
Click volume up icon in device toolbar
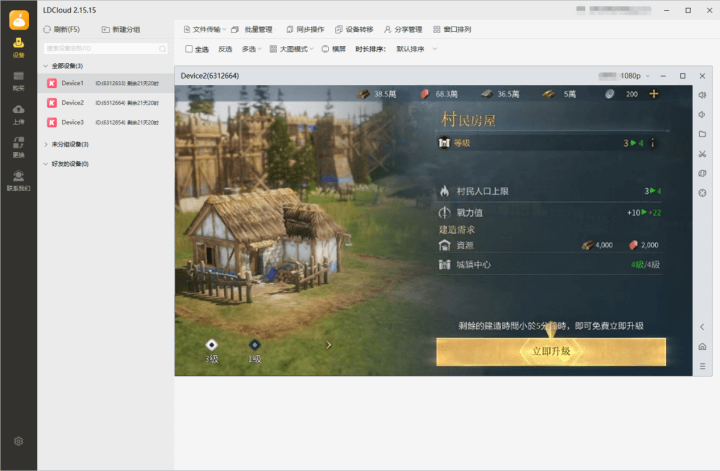click(x=702, y=95)
